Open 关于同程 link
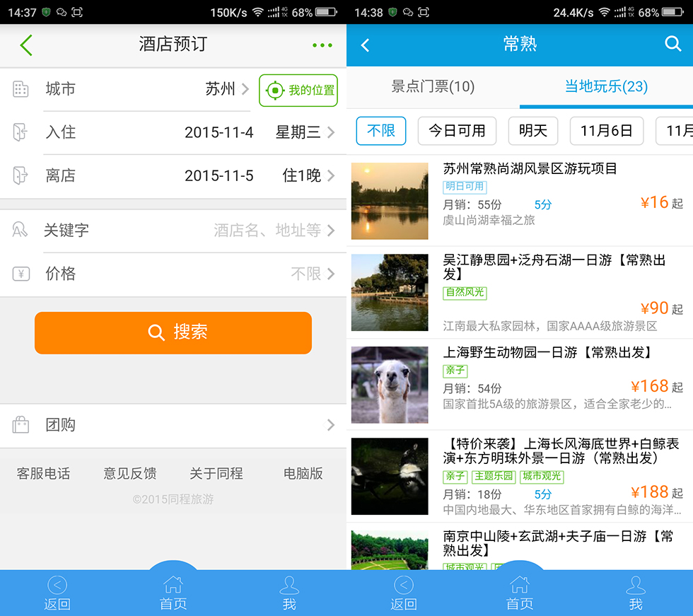 [216, 473]
